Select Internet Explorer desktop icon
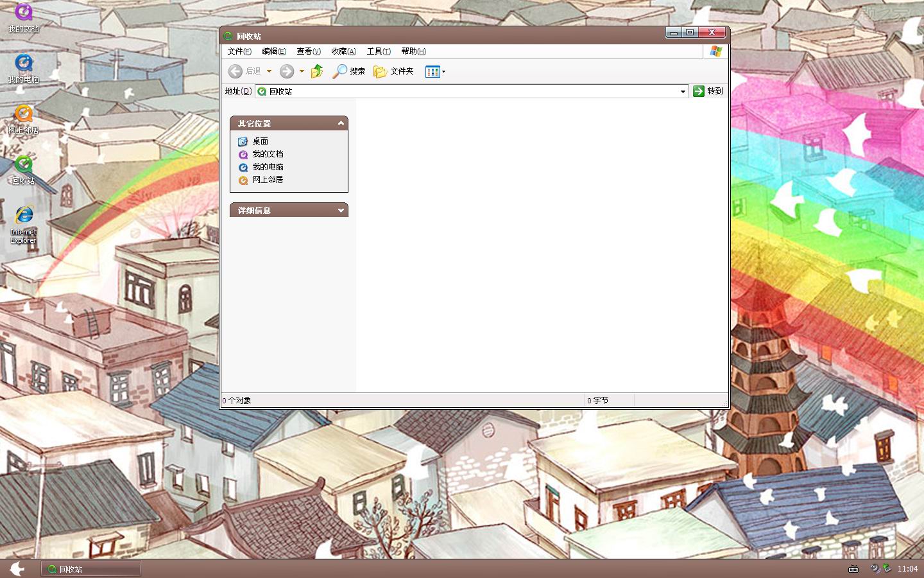This screenshot has width=924, height=578. tap(24, 225)
